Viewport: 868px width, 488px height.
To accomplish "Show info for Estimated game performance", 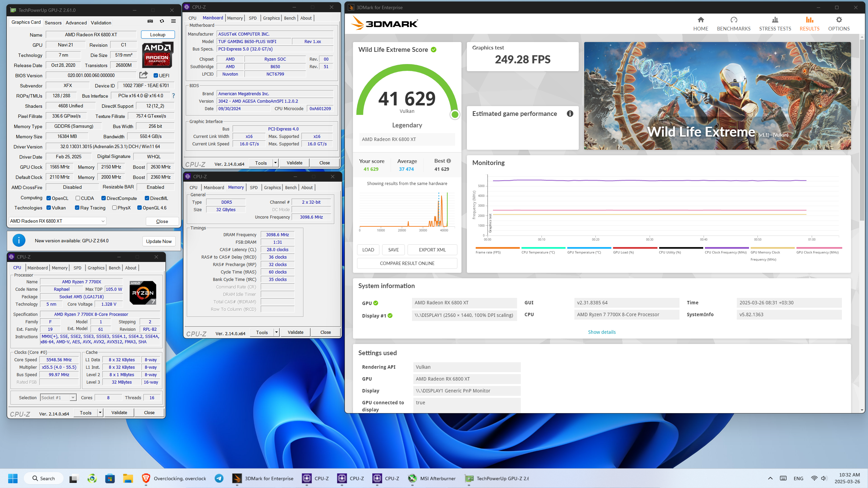I will tap(570, 114).
